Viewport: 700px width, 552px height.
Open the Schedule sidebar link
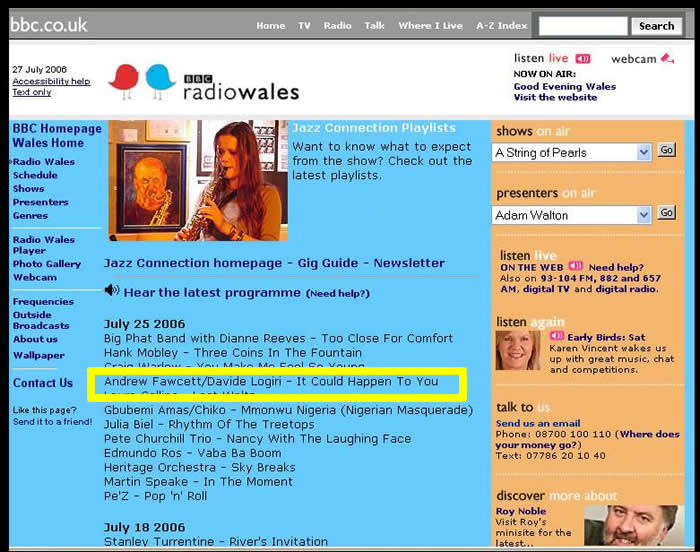(x=35, y=175)
